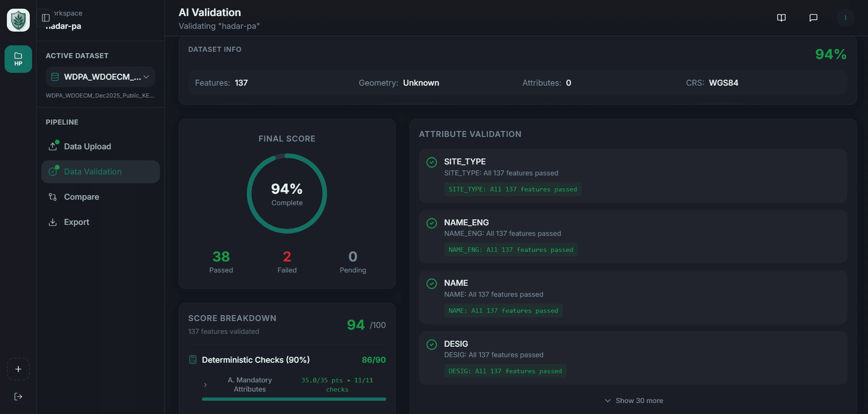Click the 94% final score ring
Viewport: 868px width, 414px height.
coord(287,193)
